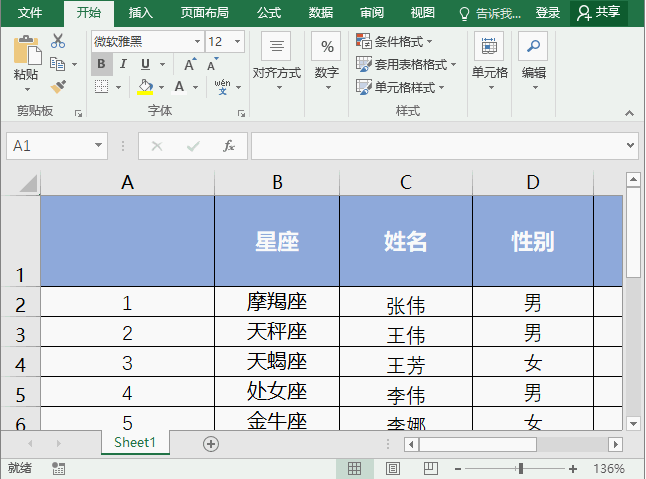Image resolution: width=646 pixels, height=479 pixels.
Task: Toggle Italic formatting
Action: tap(123, 64)
